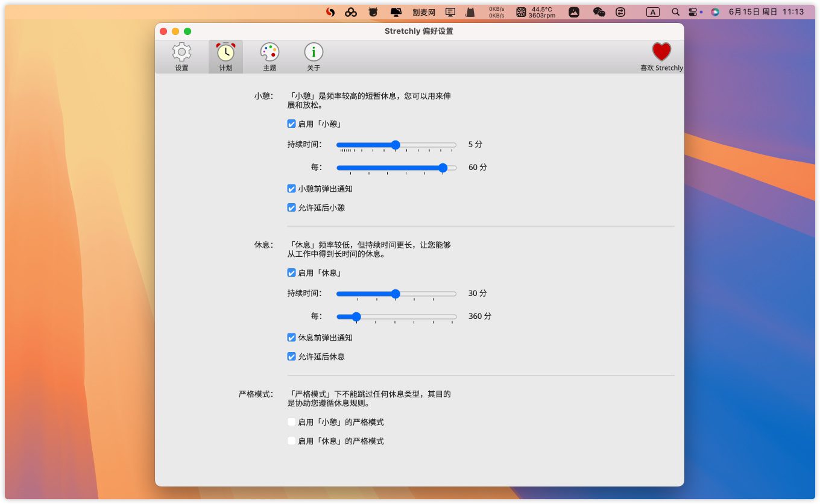Click the Stretchly 偏好设置 window title

coord(419,31)
